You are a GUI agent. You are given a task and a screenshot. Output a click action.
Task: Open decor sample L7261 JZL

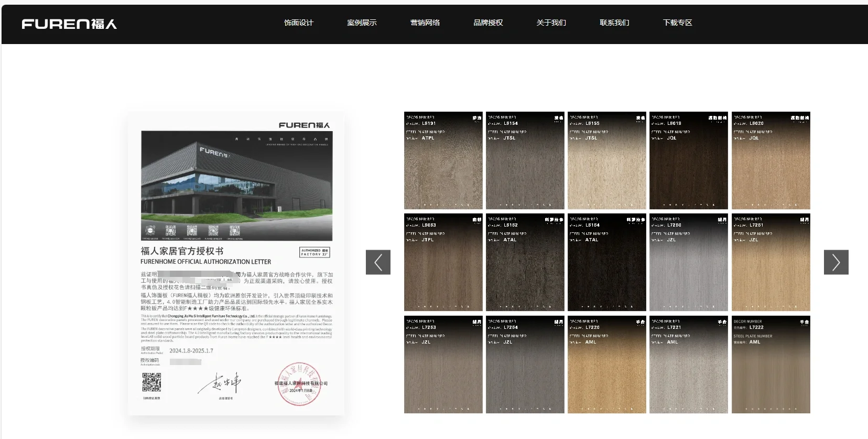click(x=771, y=262)
